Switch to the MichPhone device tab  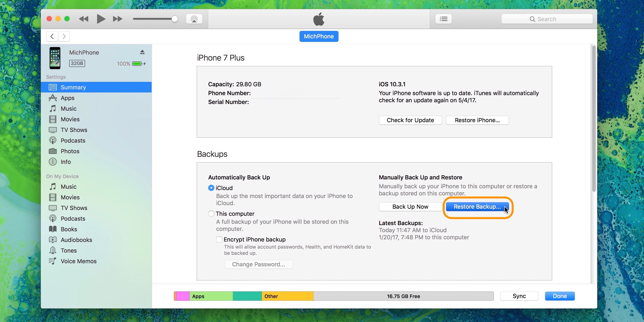tap(319, 36)
